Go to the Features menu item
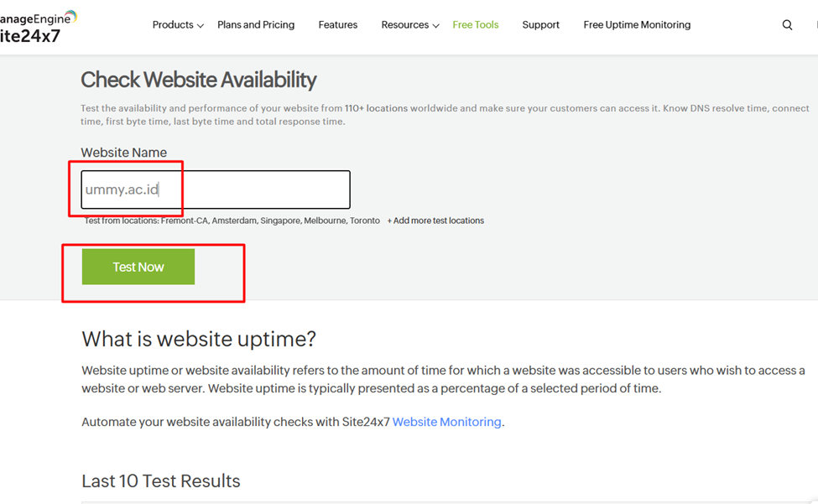 coord(338,25)
